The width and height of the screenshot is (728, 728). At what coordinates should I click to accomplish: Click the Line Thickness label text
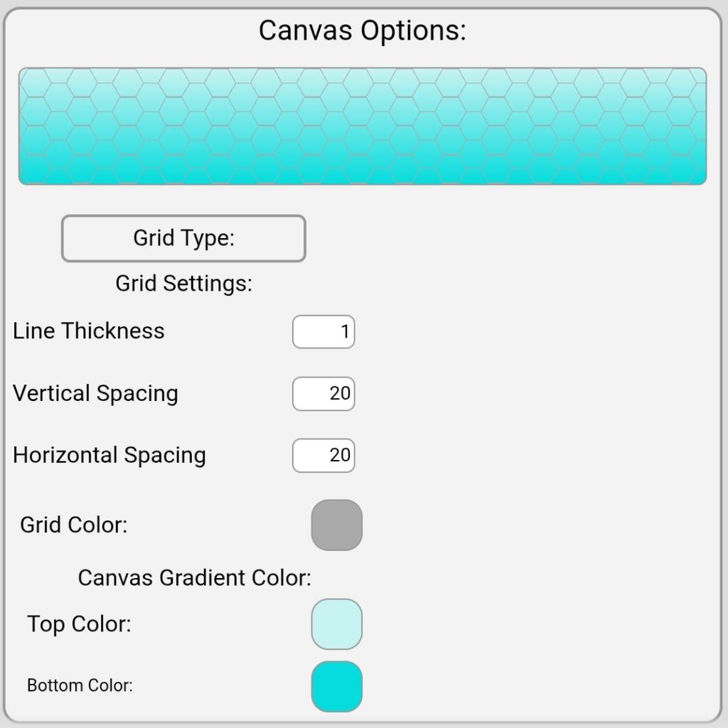coord(89,331)
